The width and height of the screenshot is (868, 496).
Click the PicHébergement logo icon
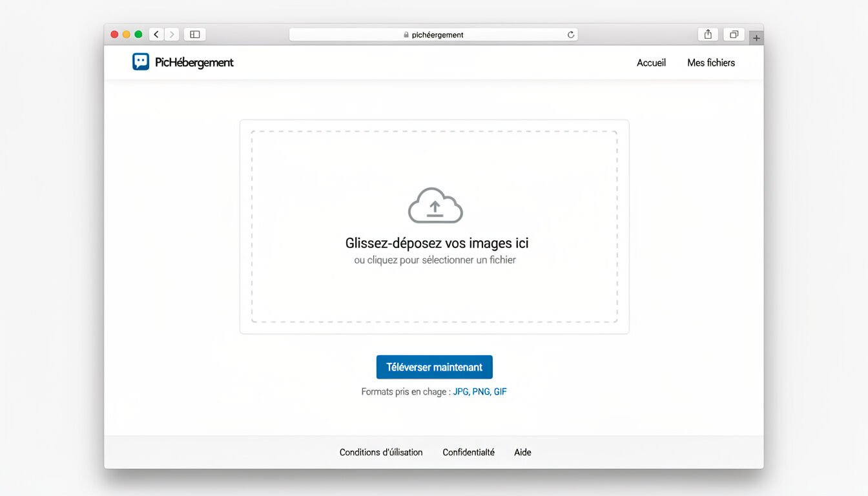[x=140, y=61]
